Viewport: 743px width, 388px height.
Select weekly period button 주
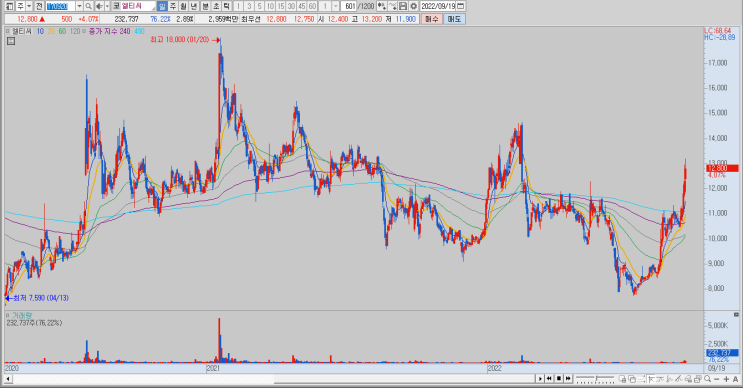click(173, 6)
